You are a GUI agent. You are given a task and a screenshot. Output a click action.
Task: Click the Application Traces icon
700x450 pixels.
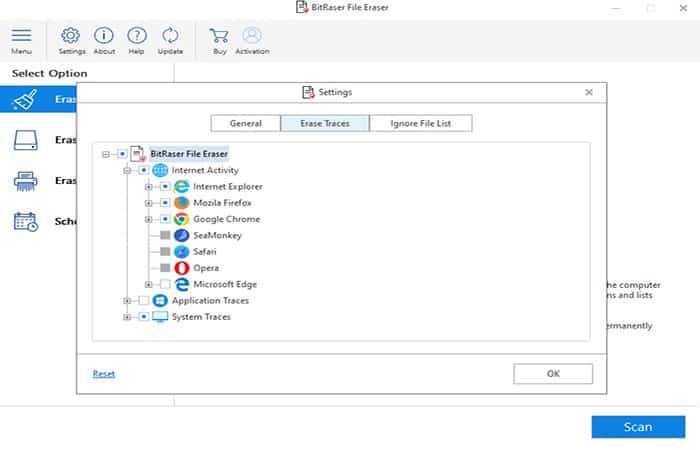(160, 300)
